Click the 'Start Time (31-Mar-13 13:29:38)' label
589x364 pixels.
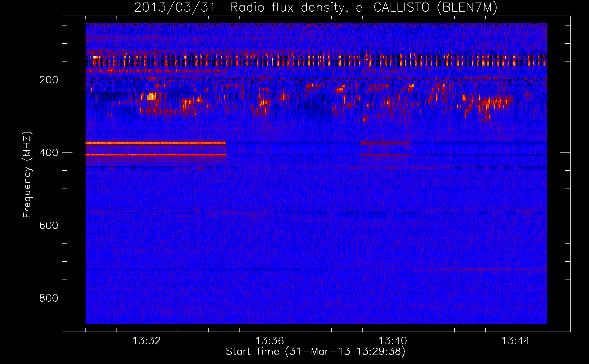point(316,352)
